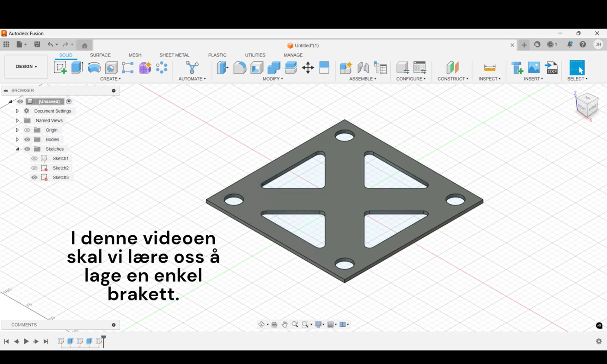Open the MODIFY menu label
Viewport: 607px width, 364px height.
pos(273,79)
